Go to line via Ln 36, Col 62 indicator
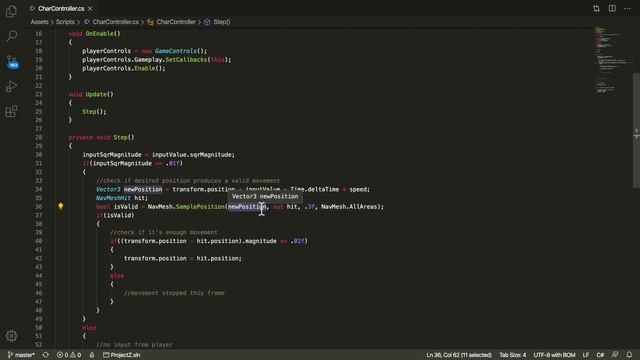 click(x=459, y=355)
